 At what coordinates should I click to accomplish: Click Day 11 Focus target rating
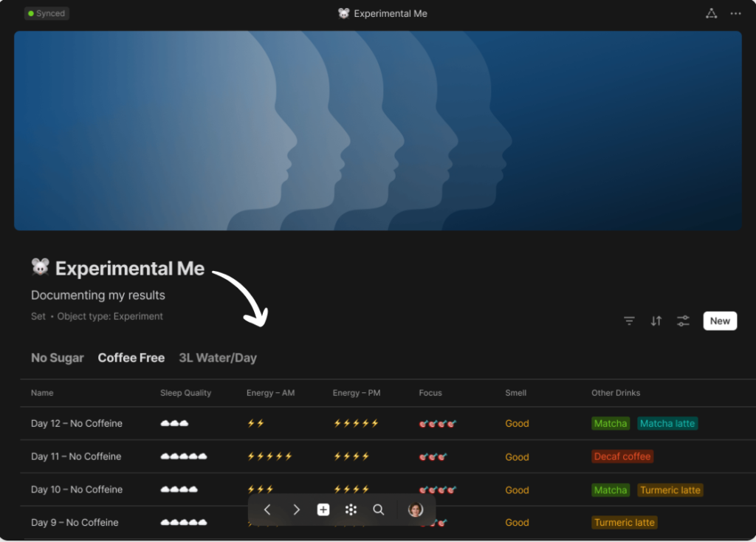(x=433, y=456)
